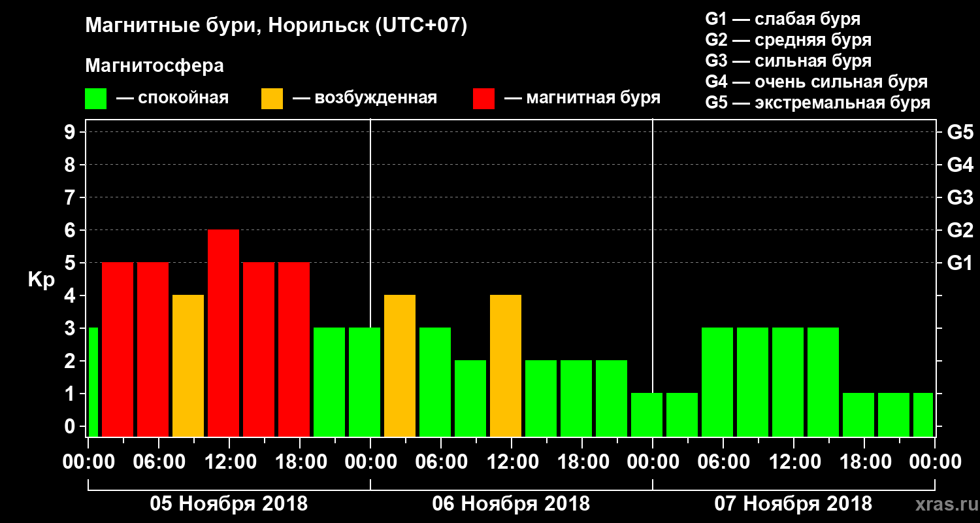Click the only orange bar on 05 Ноября

pyautogui.click(x=188, y=365)
